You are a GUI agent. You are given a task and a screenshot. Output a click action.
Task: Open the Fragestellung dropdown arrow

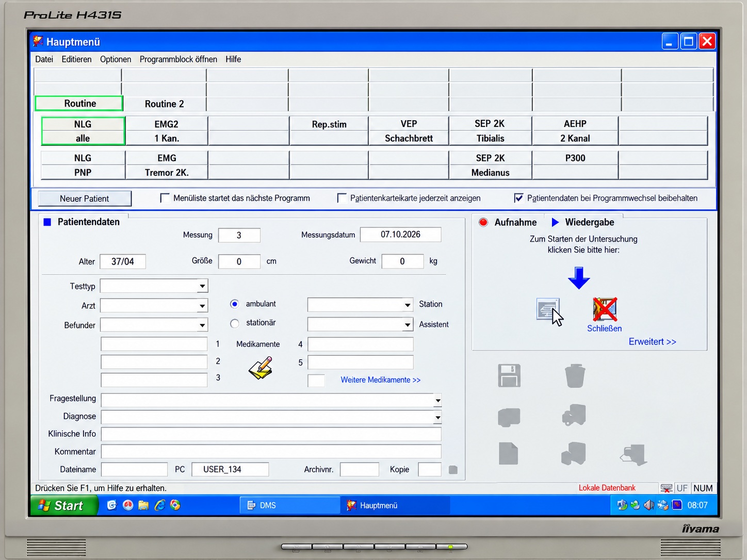point(437,400)
